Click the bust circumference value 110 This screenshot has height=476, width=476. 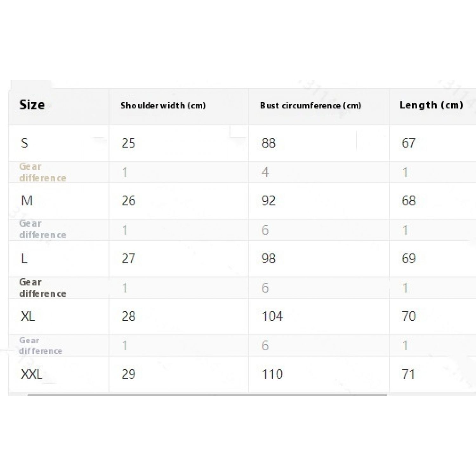272,374
